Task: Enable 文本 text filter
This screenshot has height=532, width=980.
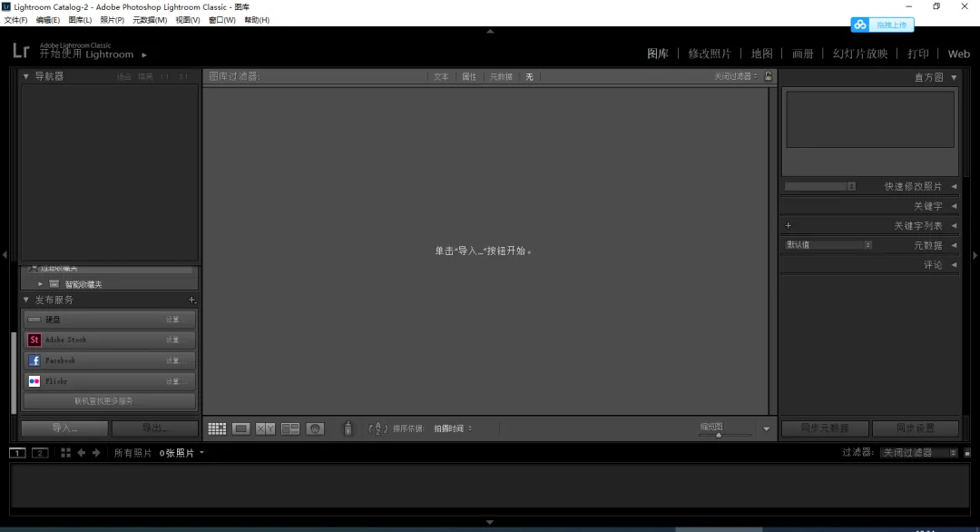Action: (441, 77)
